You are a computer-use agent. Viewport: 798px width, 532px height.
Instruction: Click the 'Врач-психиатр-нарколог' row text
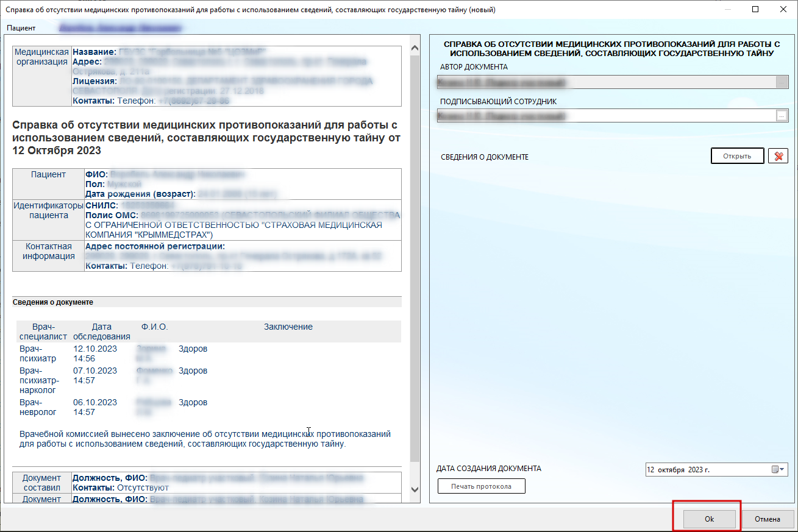[x=40, y=380]
